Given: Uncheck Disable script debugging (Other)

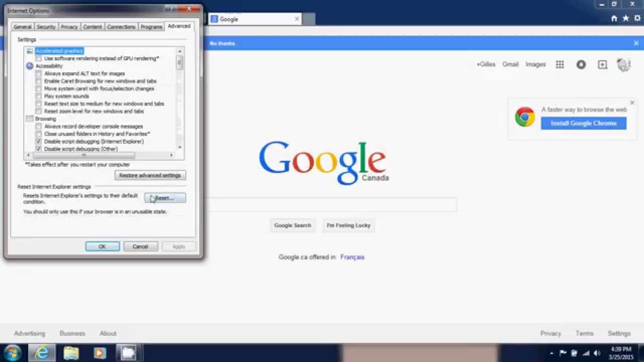Looking at the screenshot, I should tap(39, 149).
